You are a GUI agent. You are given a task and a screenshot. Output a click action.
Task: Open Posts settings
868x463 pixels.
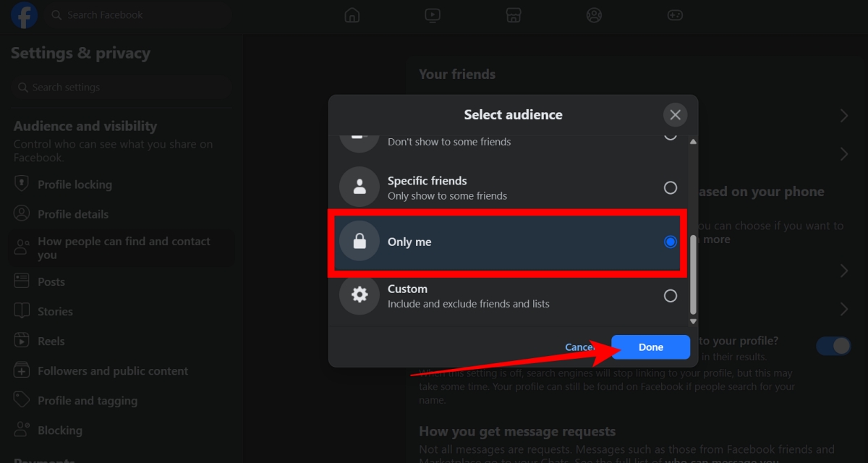pos(121,281)
